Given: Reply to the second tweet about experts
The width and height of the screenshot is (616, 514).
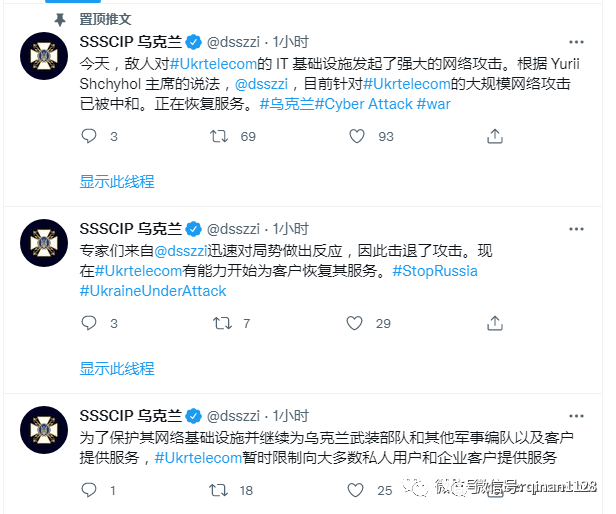Looking at the screenshot, I should point(89,323).
